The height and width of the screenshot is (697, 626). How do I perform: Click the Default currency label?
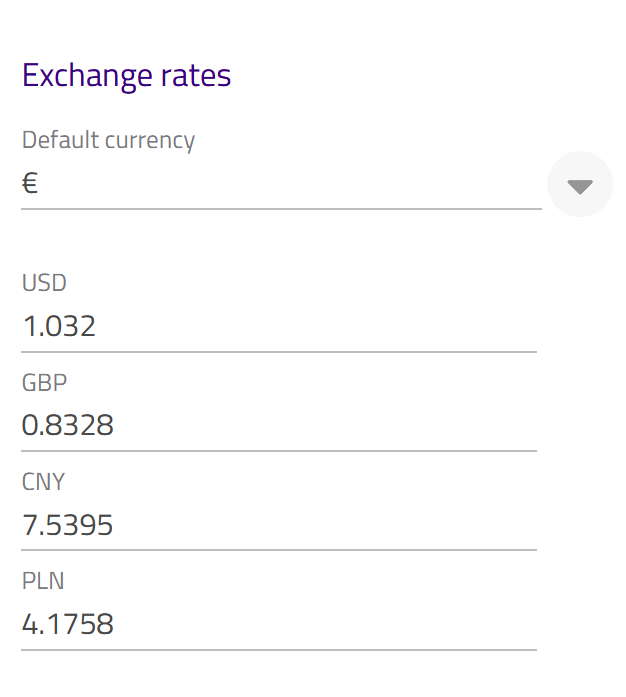108,140
